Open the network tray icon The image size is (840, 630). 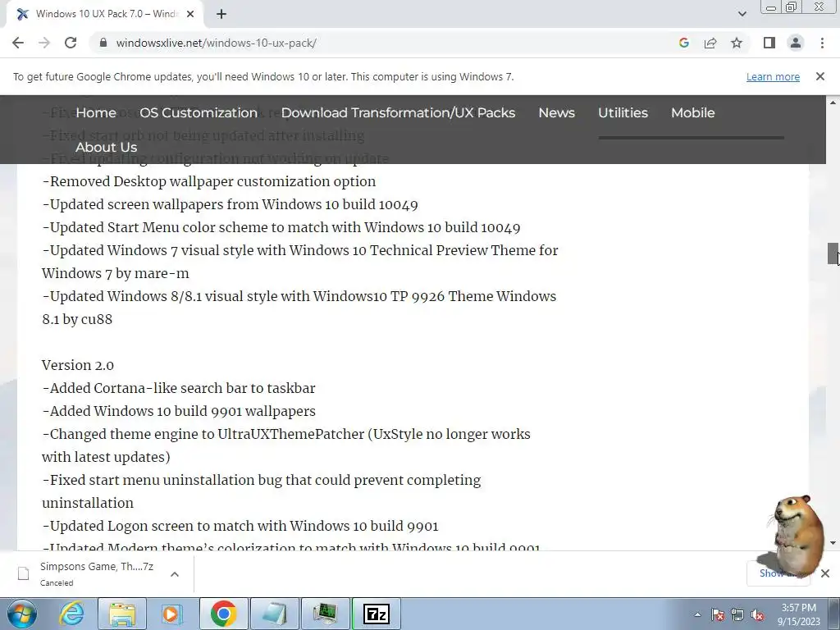pyautogui.click(x=737, y=614)
